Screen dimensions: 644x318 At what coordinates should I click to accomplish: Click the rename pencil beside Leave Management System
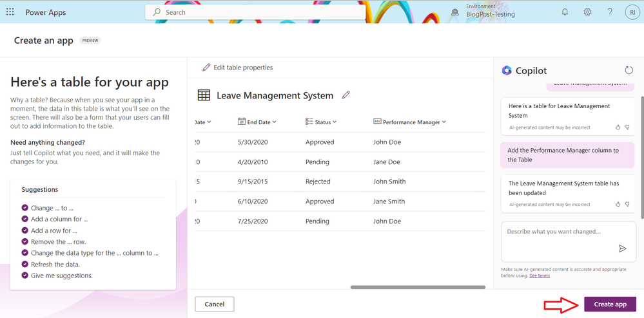coord(346,95)
